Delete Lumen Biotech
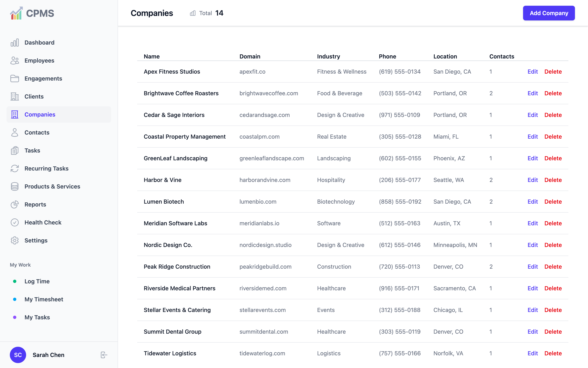Screen dimensions: 588x368 tap(553, 202)
